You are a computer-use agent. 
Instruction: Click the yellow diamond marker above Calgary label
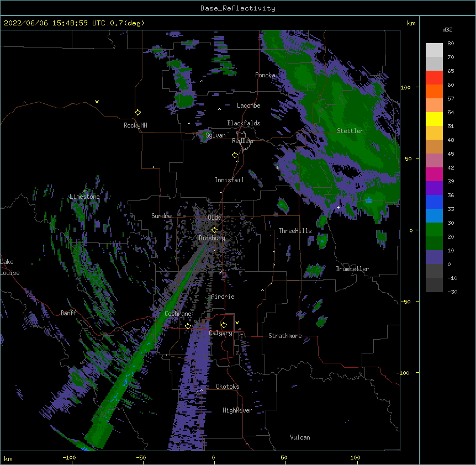(224, 325)
